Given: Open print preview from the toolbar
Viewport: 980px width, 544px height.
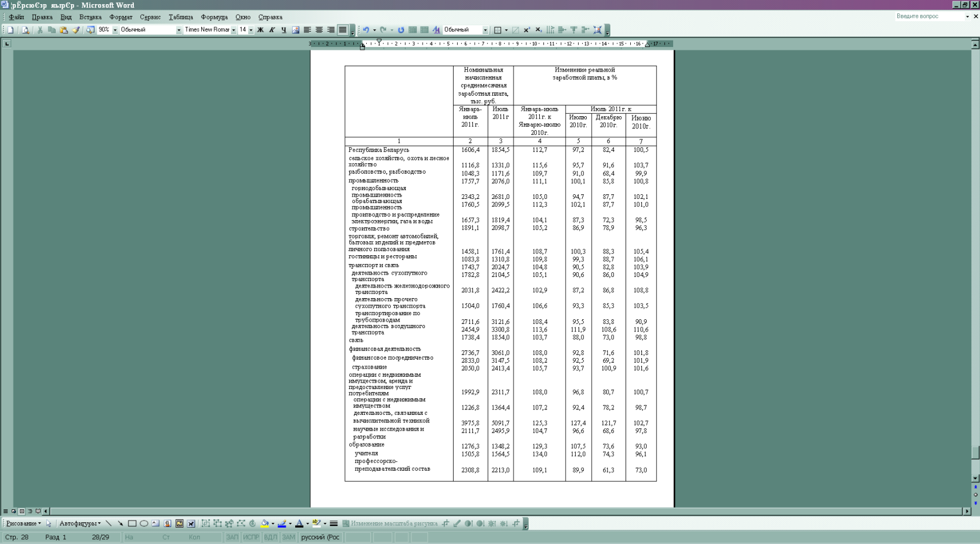Looking at the screenshot, I should coord(25,30).
